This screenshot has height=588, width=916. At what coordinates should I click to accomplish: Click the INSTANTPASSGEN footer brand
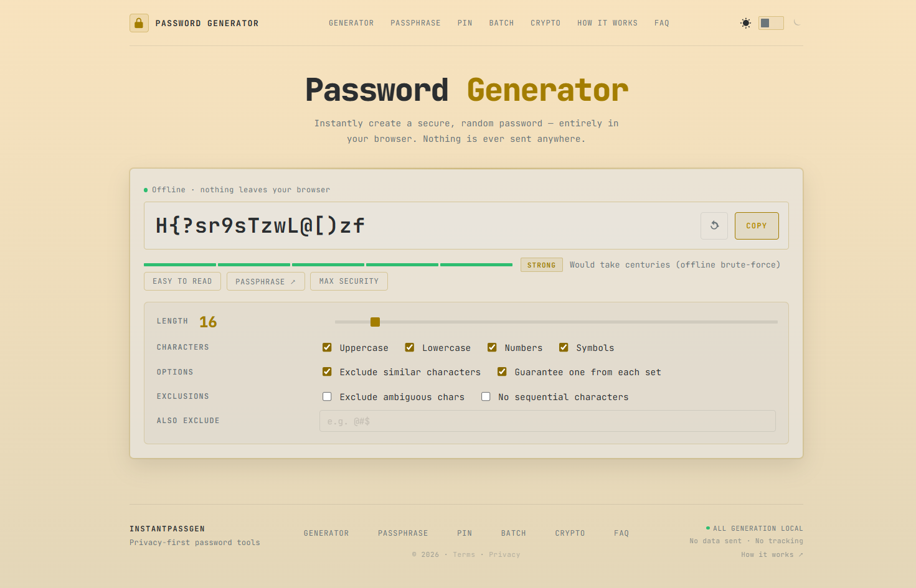(167, 529)
